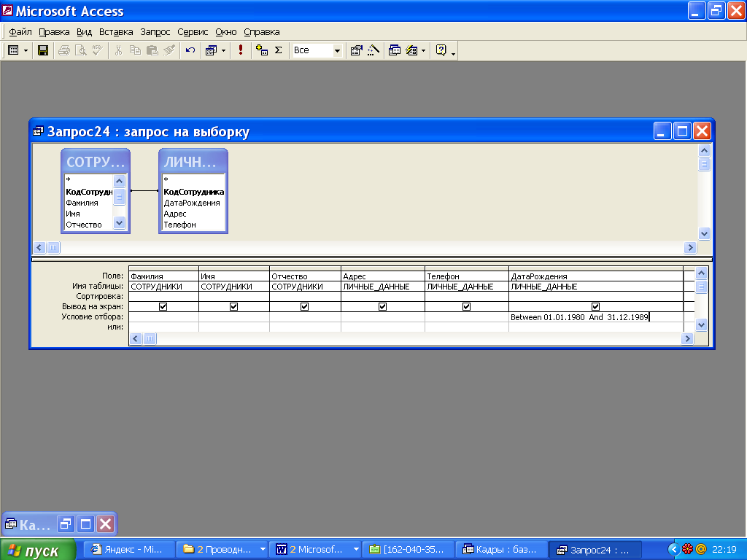This screenshot has height=560, width=747.
Task: Click down scroll arrow of table pane
Action: [704, 233]
